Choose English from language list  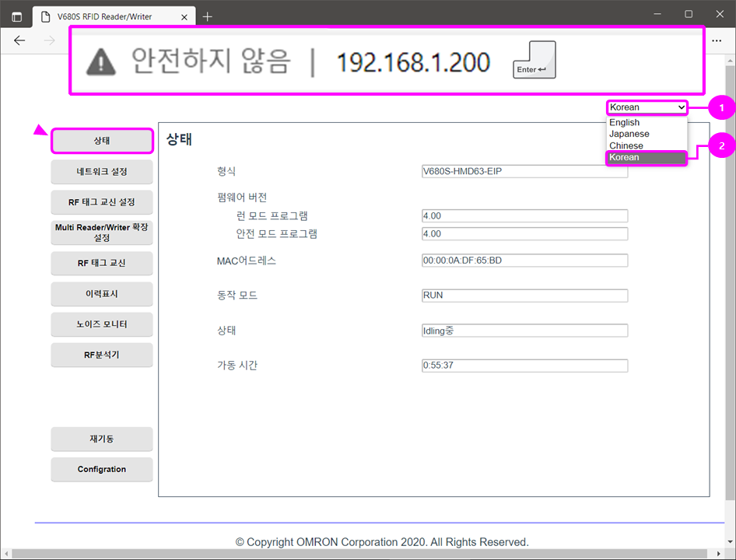pyautogui.click(x=624, y=123)
